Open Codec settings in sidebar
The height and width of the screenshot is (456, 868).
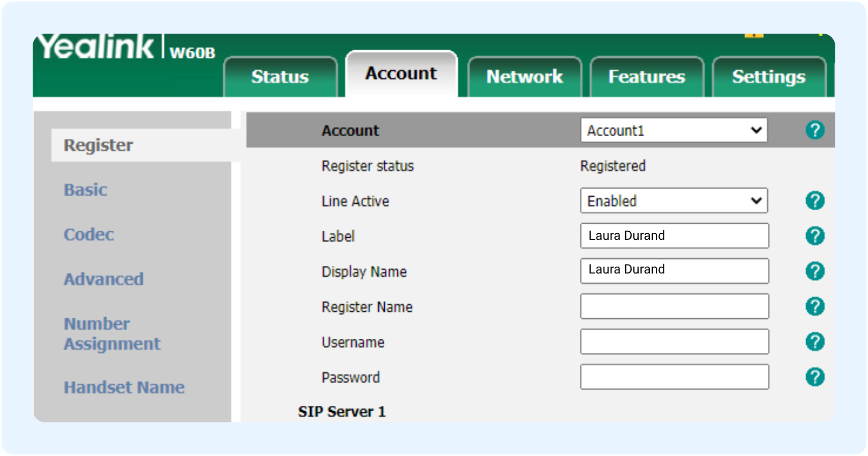[89, 235]
